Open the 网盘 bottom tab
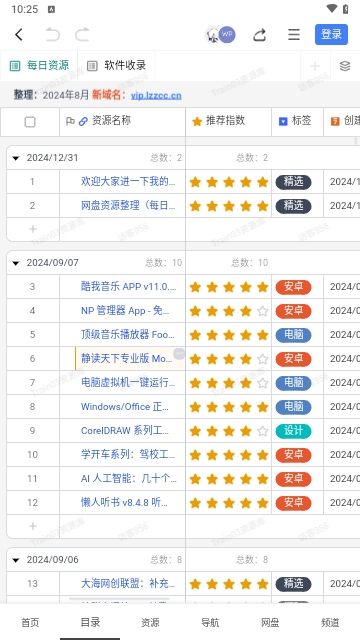 [270, 622]
